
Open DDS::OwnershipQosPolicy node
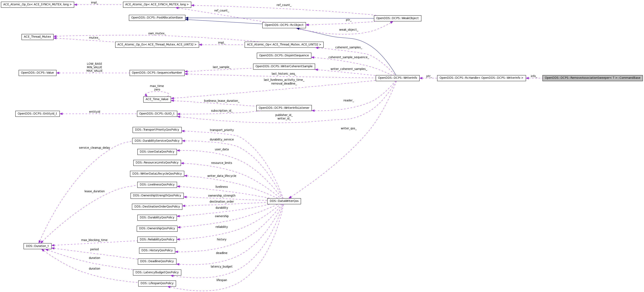click(157, 228)
